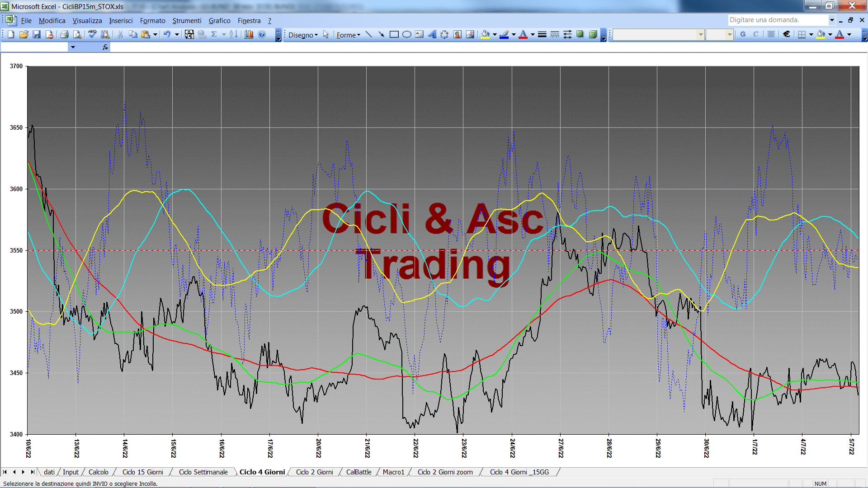Insert WordArt icon

pyautogui.click(x=432, y=34)
